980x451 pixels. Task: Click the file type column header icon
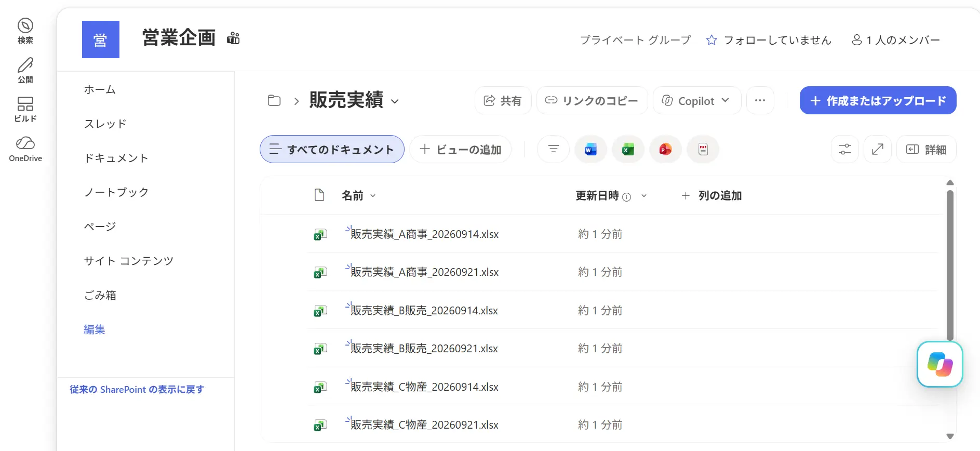319,195
